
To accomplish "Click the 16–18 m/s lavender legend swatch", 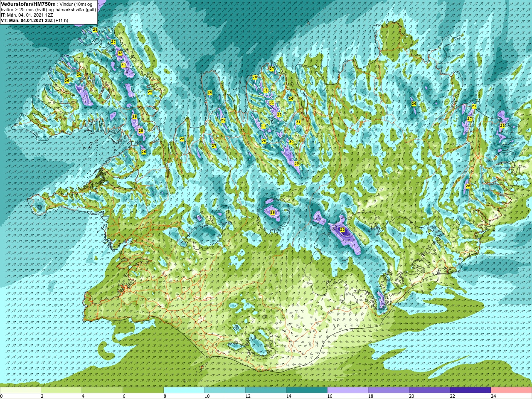I will 348,390.
